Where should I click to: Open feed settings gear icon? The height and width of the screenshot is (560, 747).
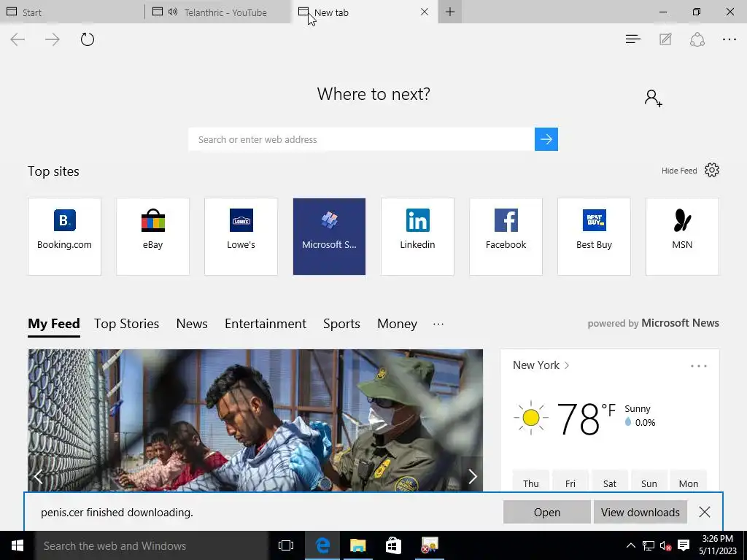tap(712, 170)
